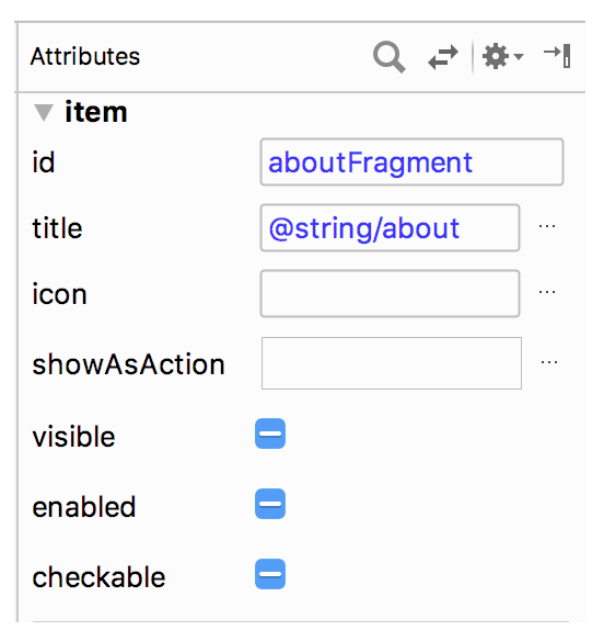
Task: Click the id field aboutFragment
Action: (x=411, y=162)
